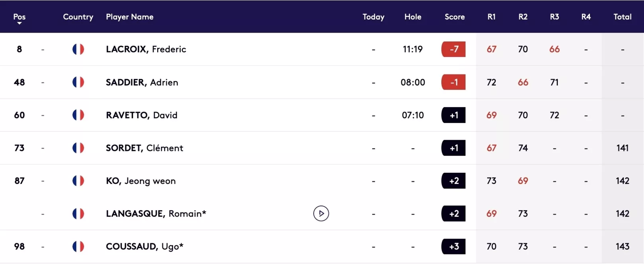Sort the table by Score header

pos(455,17)
